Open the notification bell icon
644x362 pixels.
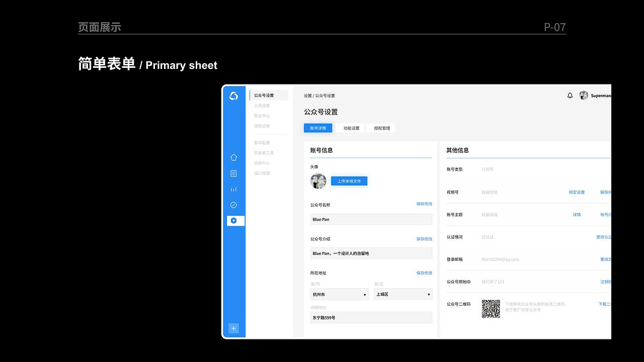pos(570,96)
